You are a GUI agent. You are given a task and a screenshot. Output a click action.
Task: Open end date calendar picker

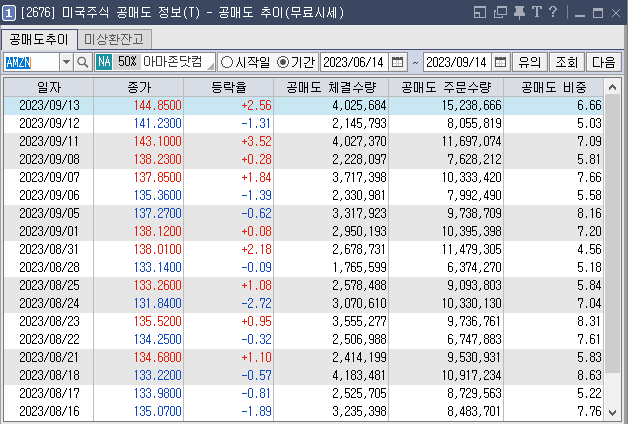[500, 62]
